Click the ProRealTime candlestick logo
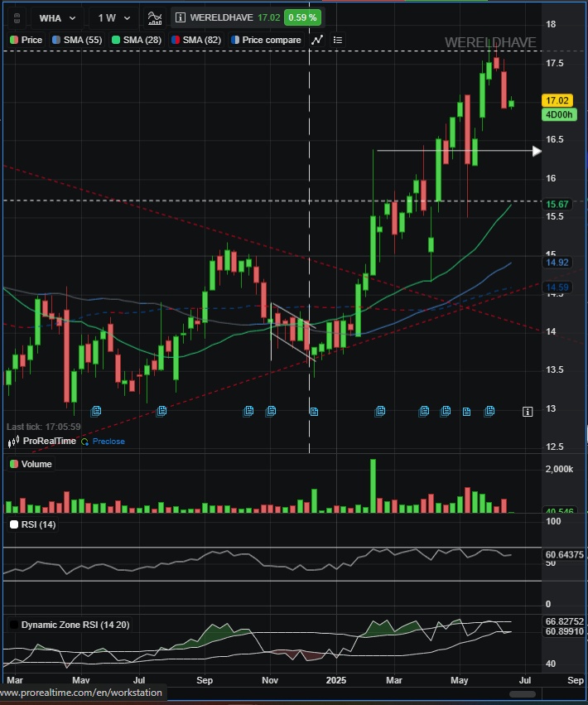The image size is (588, 705). point(13,442)
